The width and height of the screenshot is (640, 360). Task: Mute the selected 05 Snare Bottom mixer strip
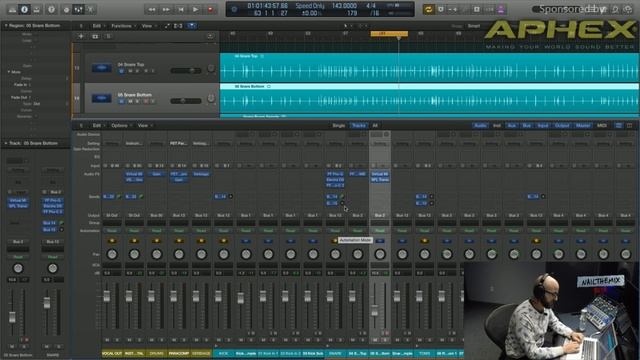tap(375, 340)
